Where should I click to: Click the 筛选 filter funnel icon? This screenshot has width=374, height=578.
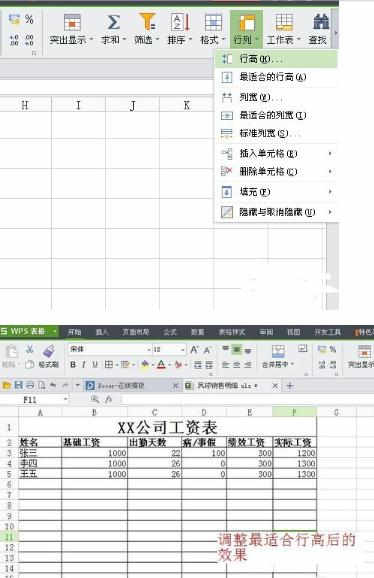click(147, 22)
